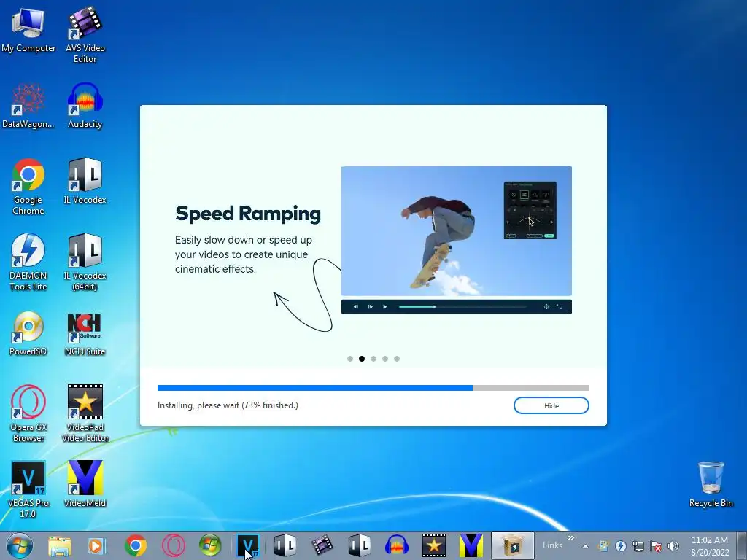Click the DAEMON Tools tray icon
This screenshot has width=747, height=560.
(620, 546)
